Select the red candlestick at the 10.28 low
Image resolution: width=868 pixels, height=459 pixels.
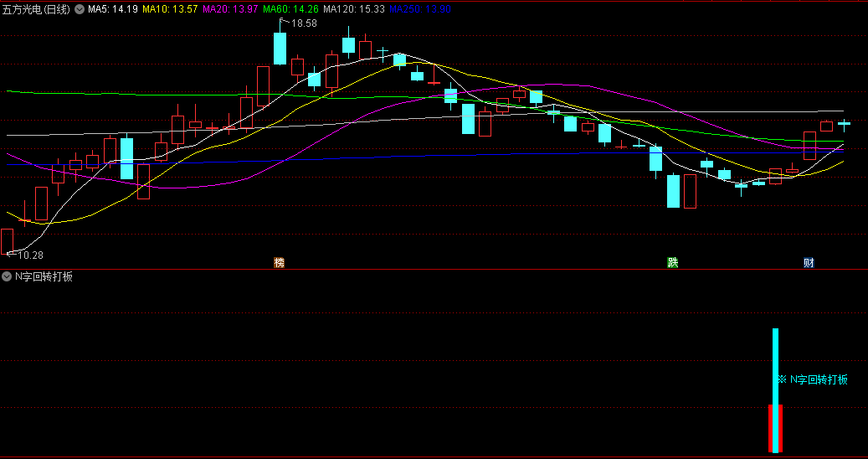coord(8,242)
